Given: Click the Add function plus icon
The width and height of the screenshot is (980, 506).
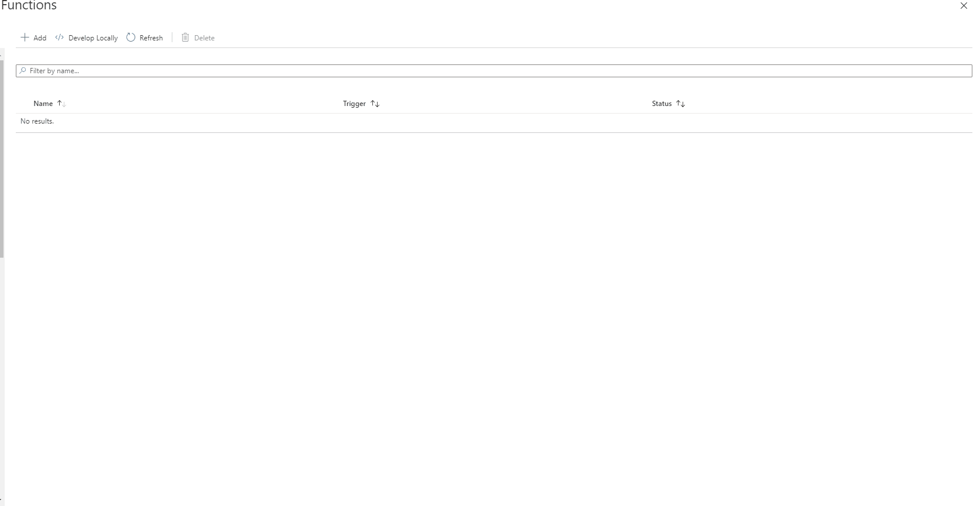Looking at the screenshot, I should tap(25, 37).
